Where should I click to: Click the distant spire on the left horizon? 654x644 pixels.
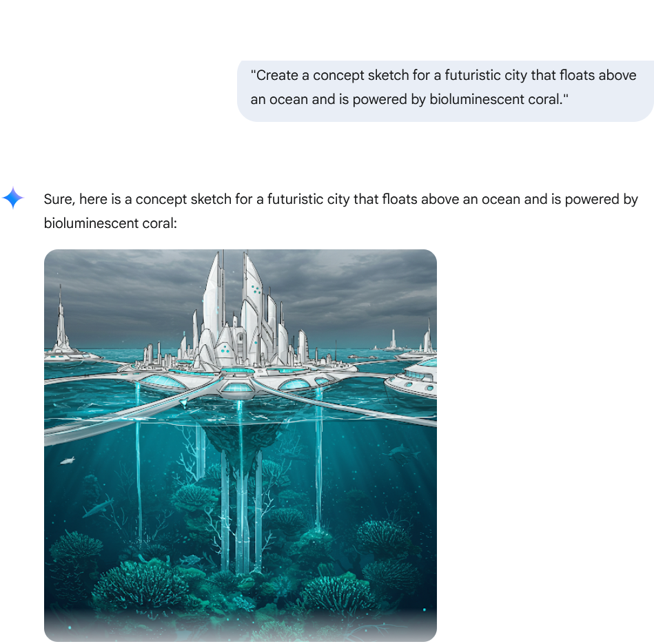(x=61, y=321)
